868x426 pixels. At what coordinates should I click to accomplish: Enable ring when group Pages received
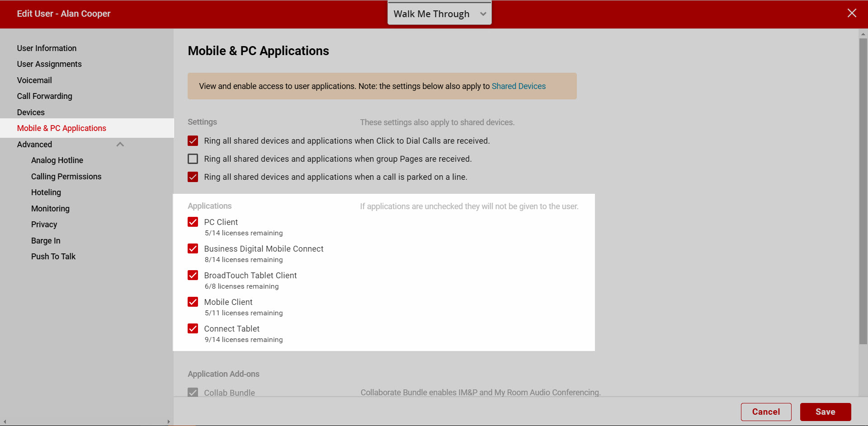pyautogui.click(x=193, y=159)
